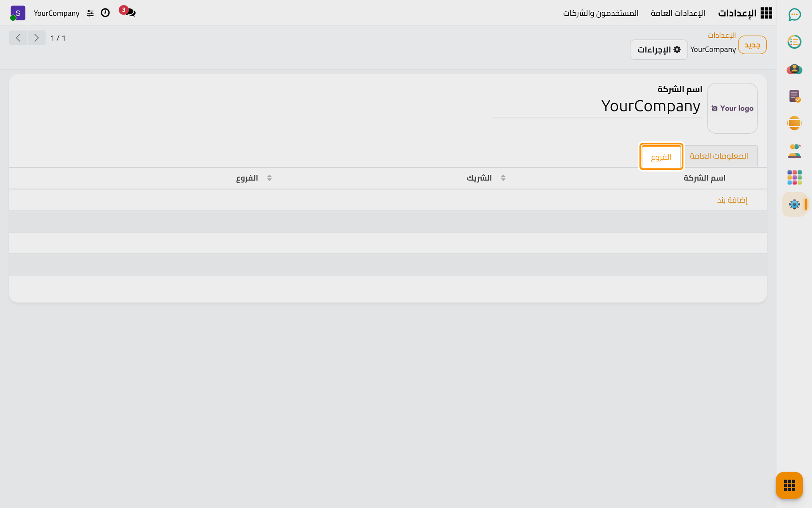The image size is (812, 508).
Task: Click the اسم الشركة column header
Action: 704,178
